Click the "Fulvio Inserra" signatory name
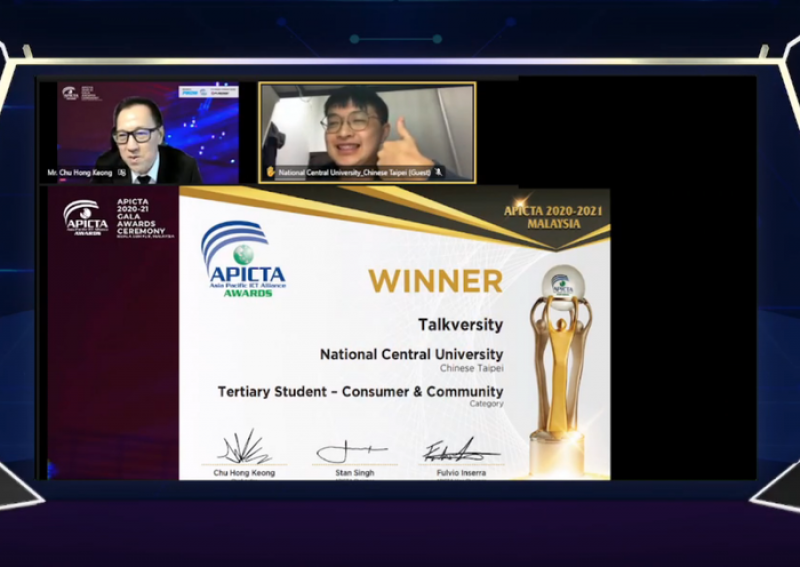Image resolution: width=800 pixels, height=567 pixels. (x=461, y=473)
